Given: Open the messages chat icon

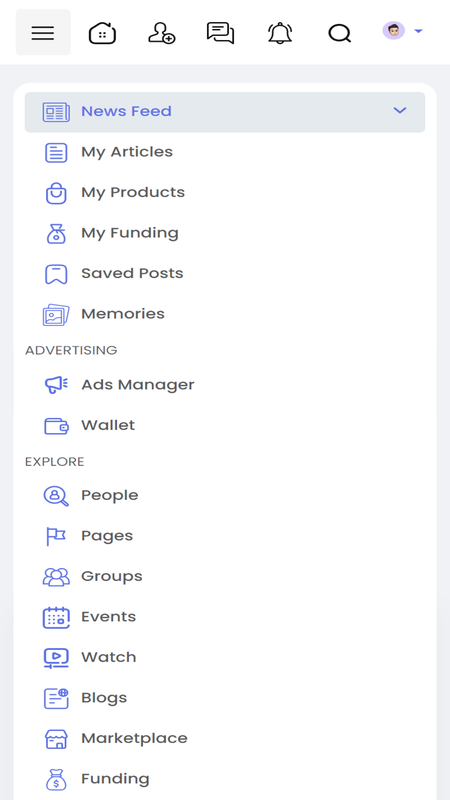Looking at the screenshot, I should coord(220,33).
